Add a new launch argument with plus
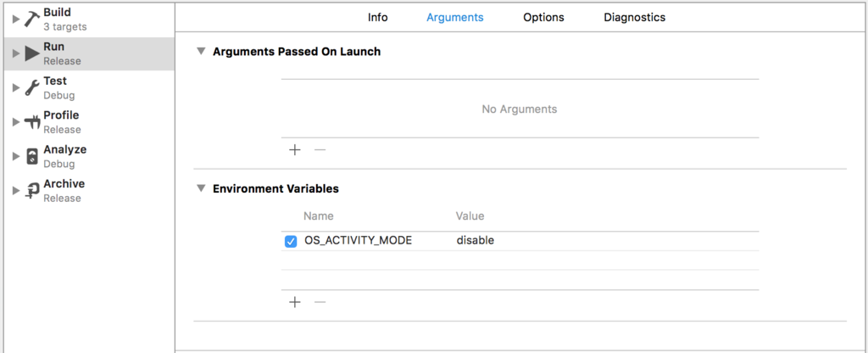 point(295,150)
